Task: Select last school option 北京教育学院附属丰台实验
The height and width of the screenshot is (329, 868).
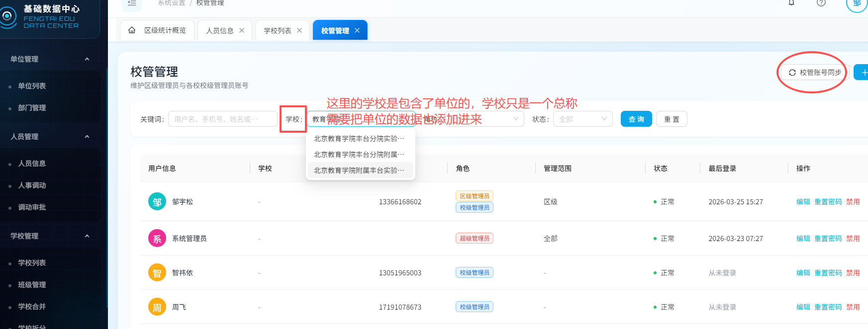Action: pyautogui.click(x=359, y=170)
